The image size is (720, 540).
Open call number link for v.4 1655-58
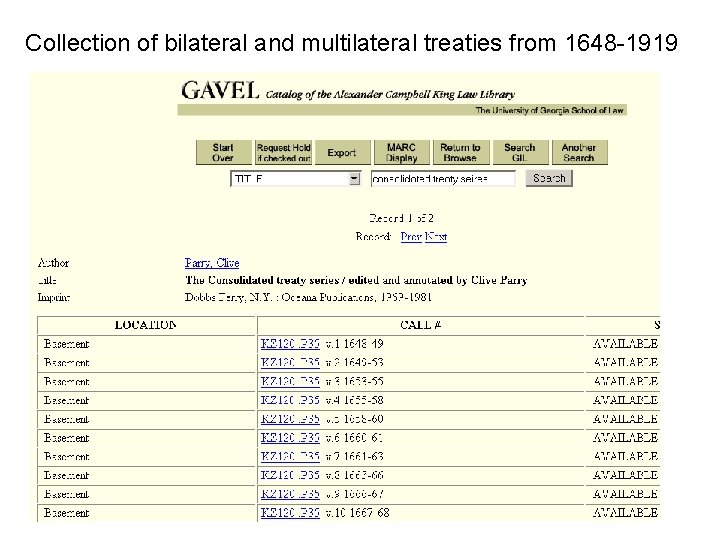point(290,400)
